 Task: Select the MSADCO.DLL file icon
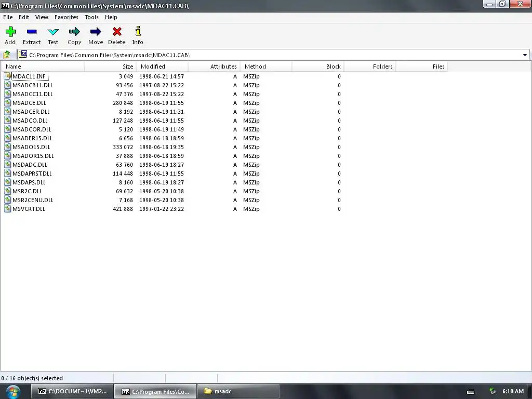coord(7,120)
